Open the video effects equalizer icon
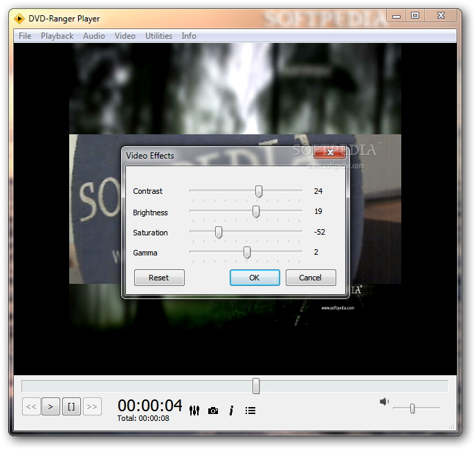476x450 pixels. (194, 411)
